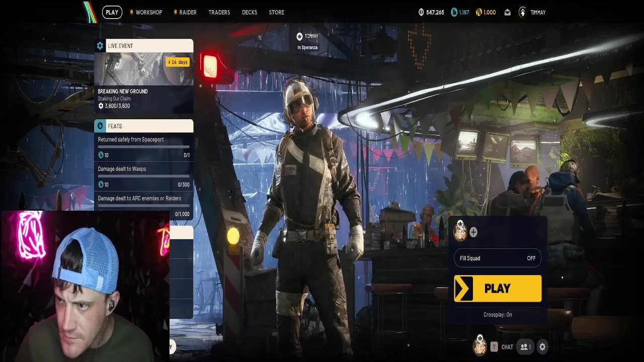
Task: Click the ARC enemies feat progress bar
Action: point(143,205)
